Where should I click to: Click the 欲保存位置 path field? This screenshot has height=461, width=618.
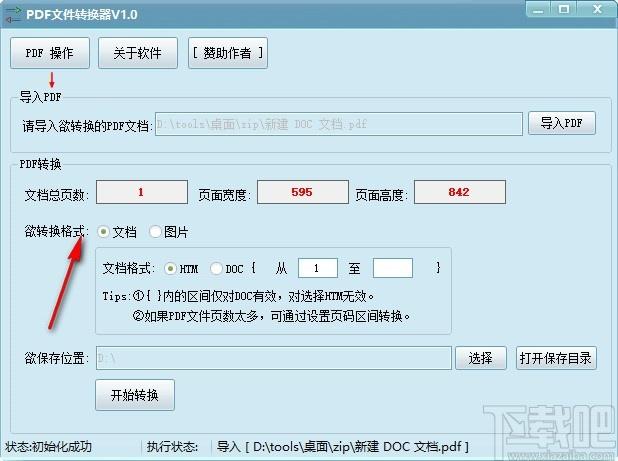[x=274, y=358]
